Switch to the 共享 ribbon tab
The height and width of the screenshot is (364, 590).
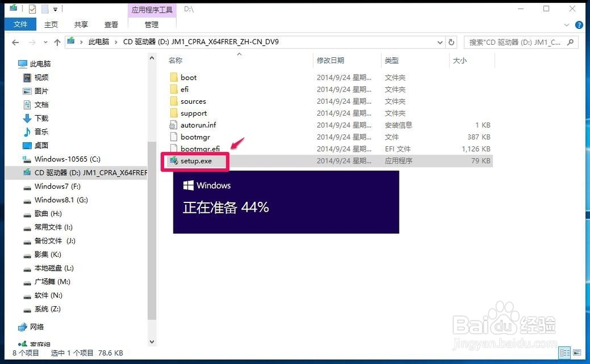point(81,24)
